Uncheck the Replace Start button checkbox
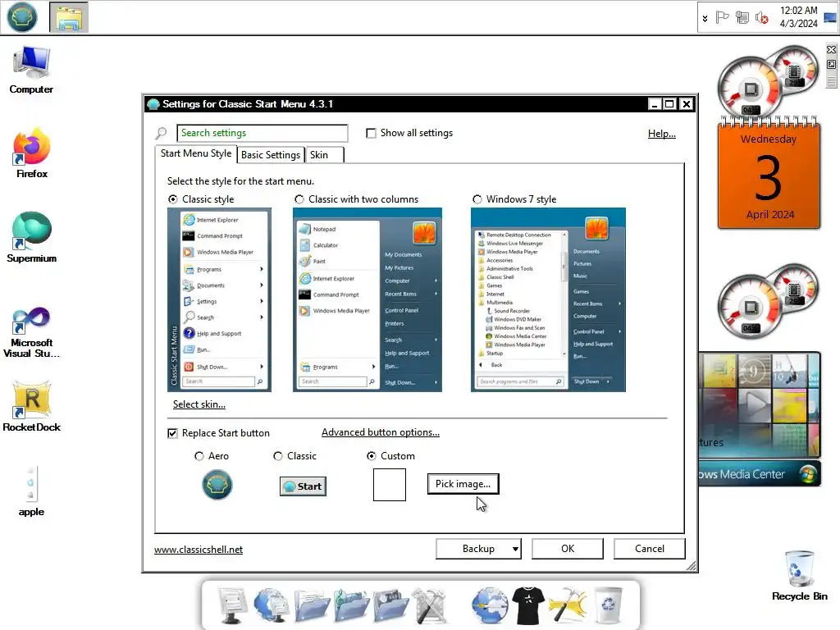 [172, 433]
